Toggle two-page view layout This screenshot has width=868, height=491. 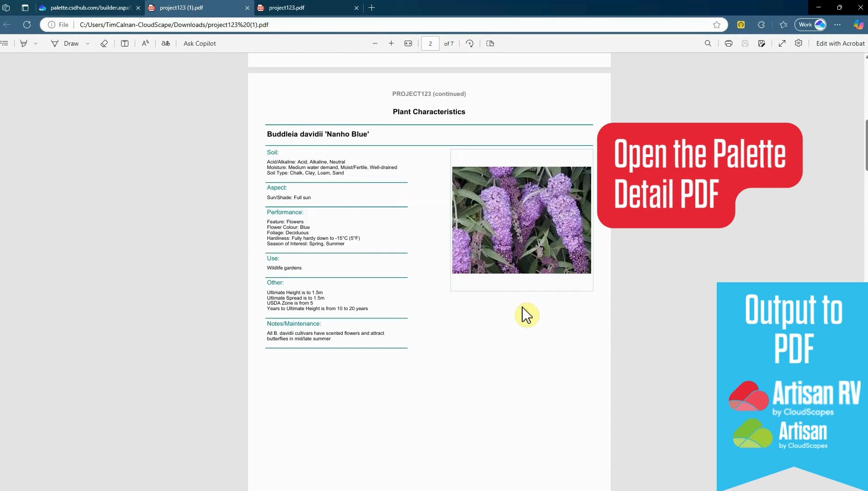tap(490, 43)
